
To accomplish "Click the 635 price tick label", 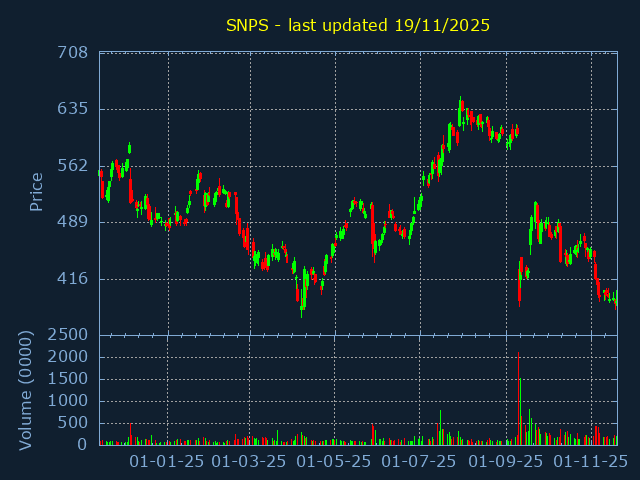I will point(71,108).
